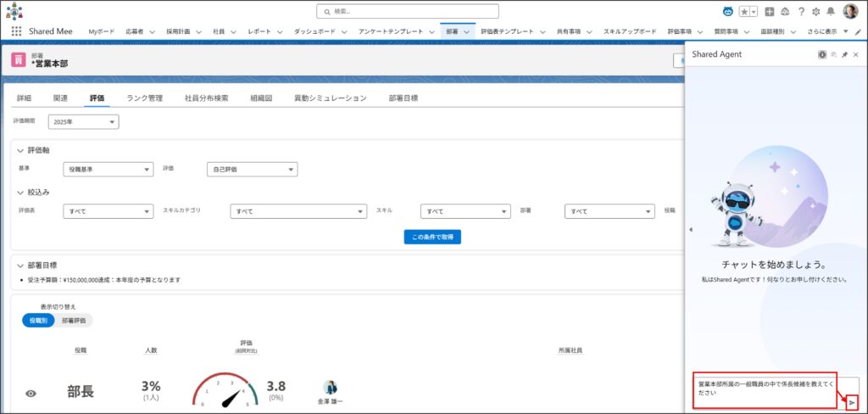Viewport: 868px width, 414px height.
Task: Open the 組織図 tab
Action: pyautogui.click(x=261, y=98)
